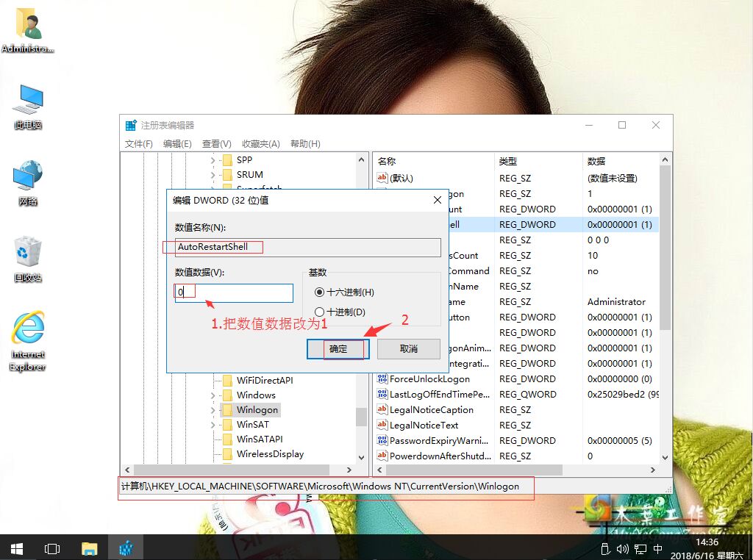Open the 查看 (View) menu
The width and height of the screenshot is (753, 560).
(x=215, y=143)
